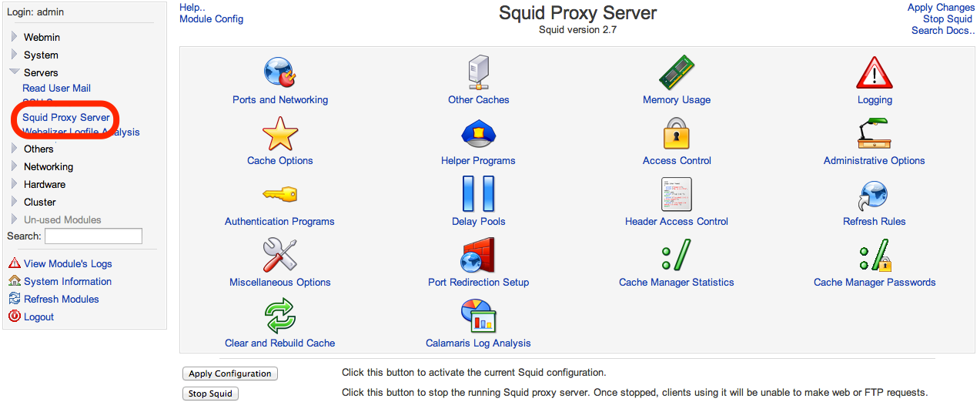Viewport: 980px width, 412px height.
Task: Collapse the Servers category arrow
Action: (15, 72)
